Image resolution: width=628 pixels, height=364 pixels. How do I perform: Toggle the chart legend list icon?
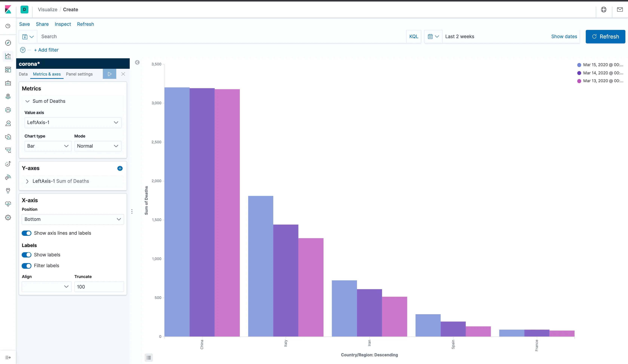click(x=149, y=357)
